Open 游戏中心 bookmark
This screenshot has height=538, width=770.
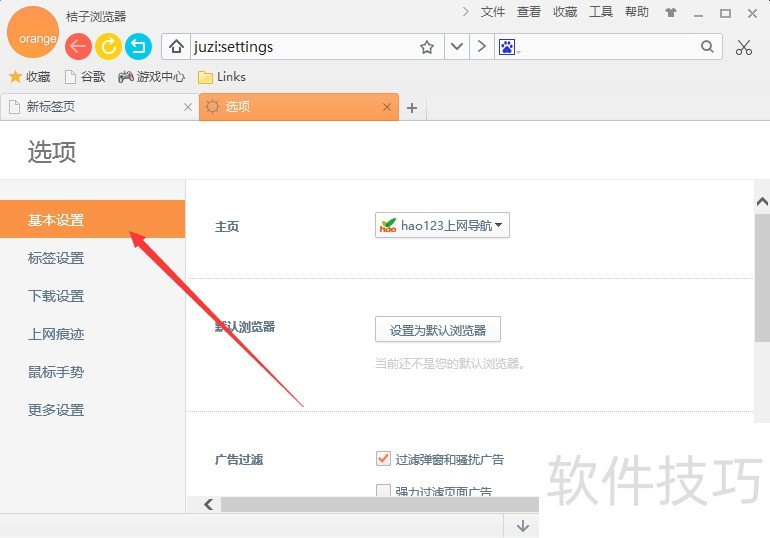tap(151, 77)
